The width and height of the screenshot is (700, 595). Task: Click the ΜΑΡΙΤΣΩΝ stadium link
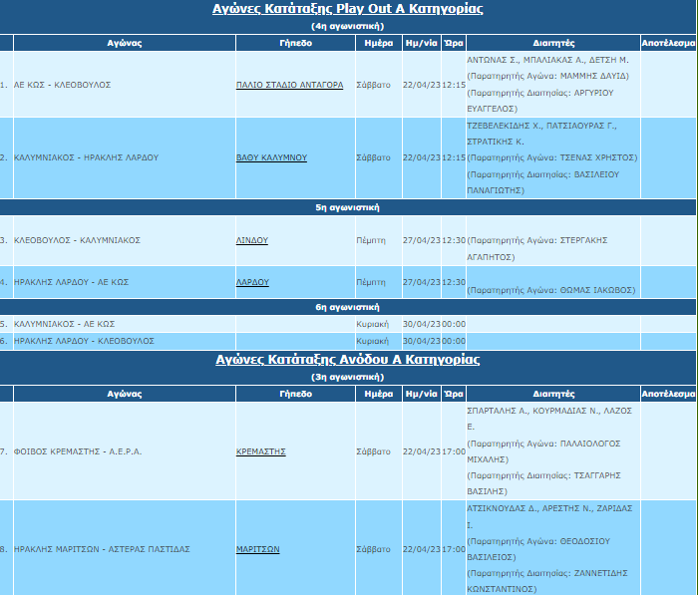[257, 549]
